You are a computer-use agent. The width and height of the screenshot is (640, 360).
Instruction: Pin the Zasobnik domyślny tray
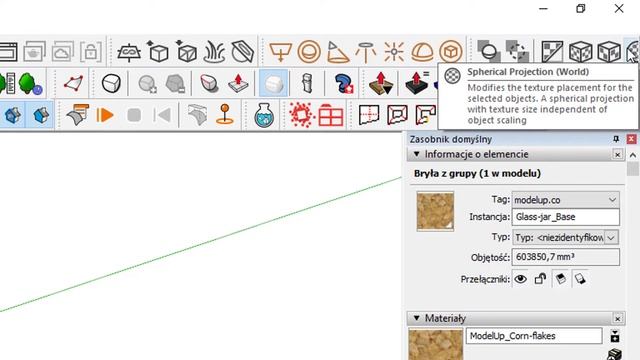(x=616, y=139)
